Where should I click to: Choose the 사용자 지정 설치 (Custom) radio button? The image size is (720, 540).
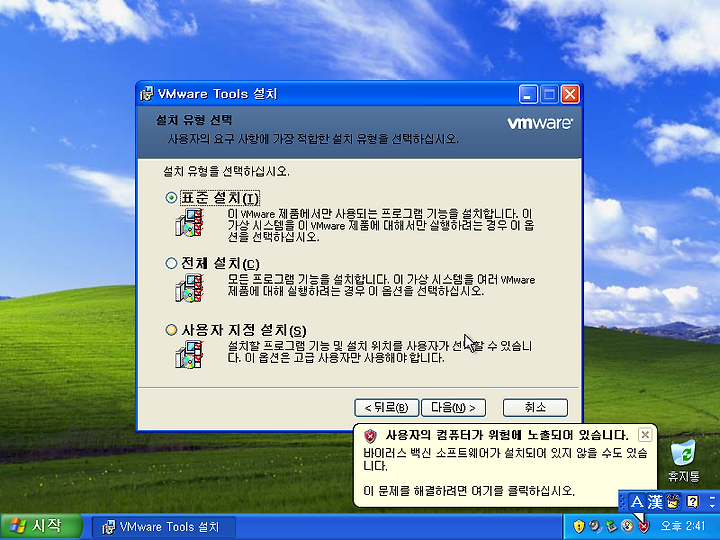click(x=171, y=330)
